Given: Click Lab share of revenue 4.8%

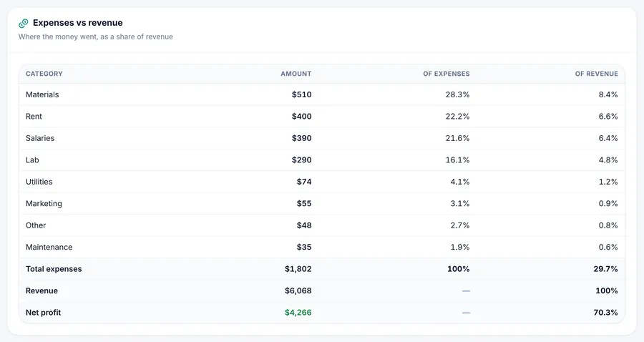Looking at the screenshot, I should 608,160.
